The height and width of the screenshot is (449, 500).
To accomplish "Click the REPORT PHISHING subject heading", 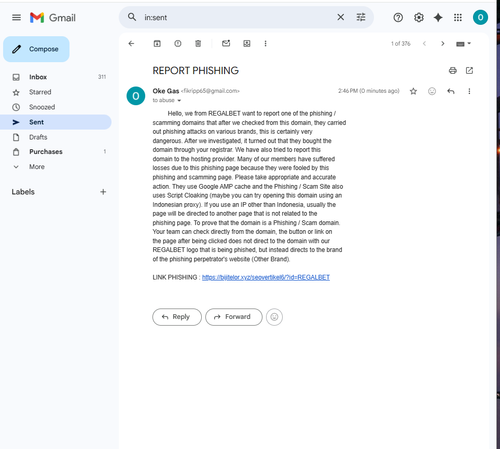I will coord(196,71).
